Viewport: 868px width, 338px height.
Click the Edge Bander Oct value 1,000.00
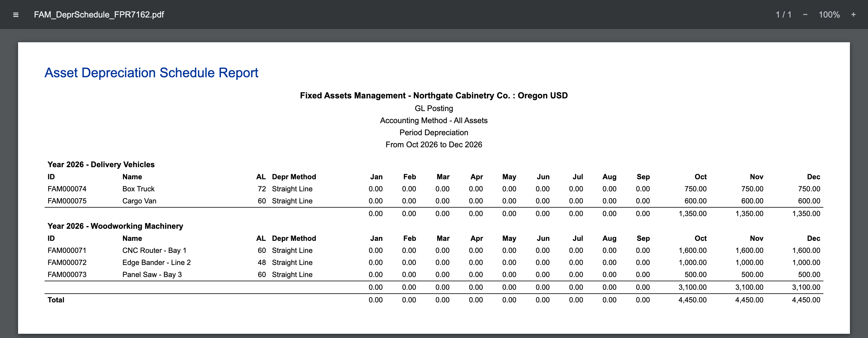coord(693,263)
